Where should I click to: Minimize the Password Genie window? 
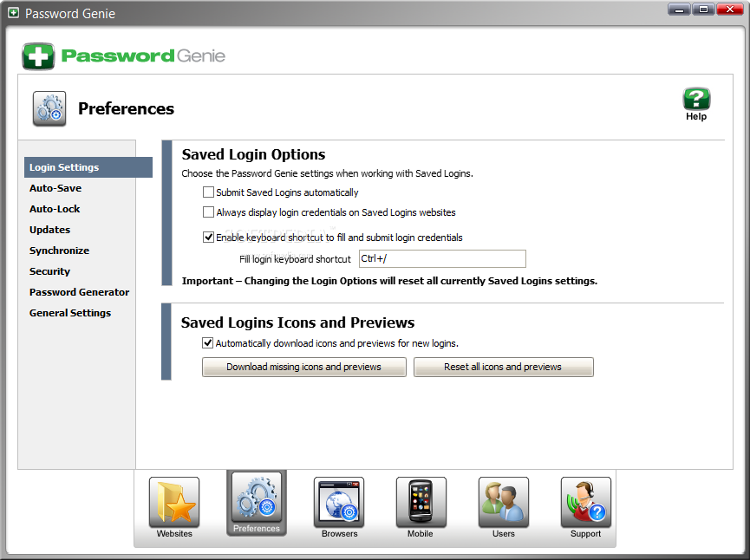pos(679,9)
